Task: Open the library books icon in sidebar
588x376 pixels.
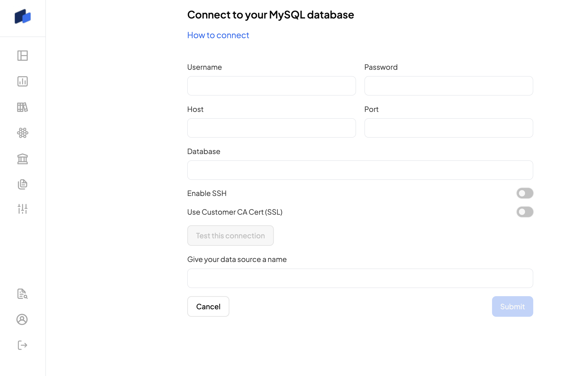Action: pos(22,107)
